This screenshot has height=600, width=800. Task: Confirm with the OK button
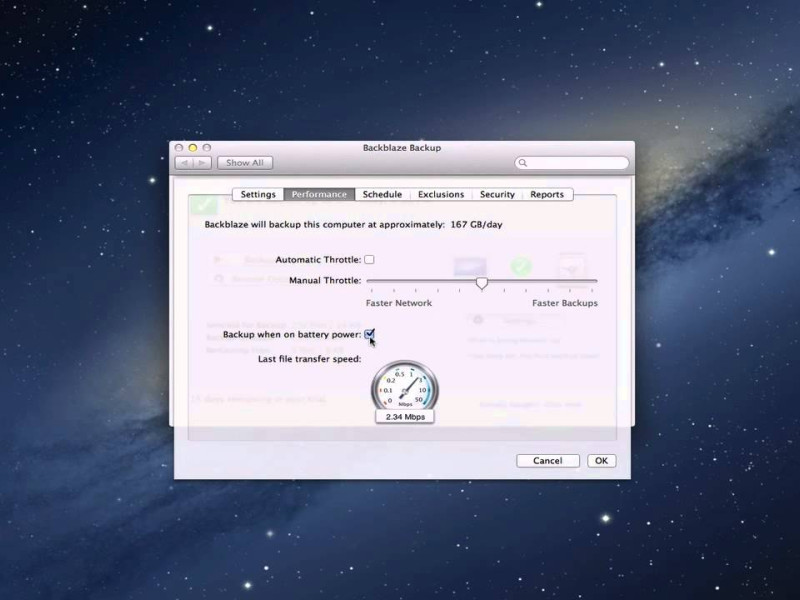tap(602, 461)
